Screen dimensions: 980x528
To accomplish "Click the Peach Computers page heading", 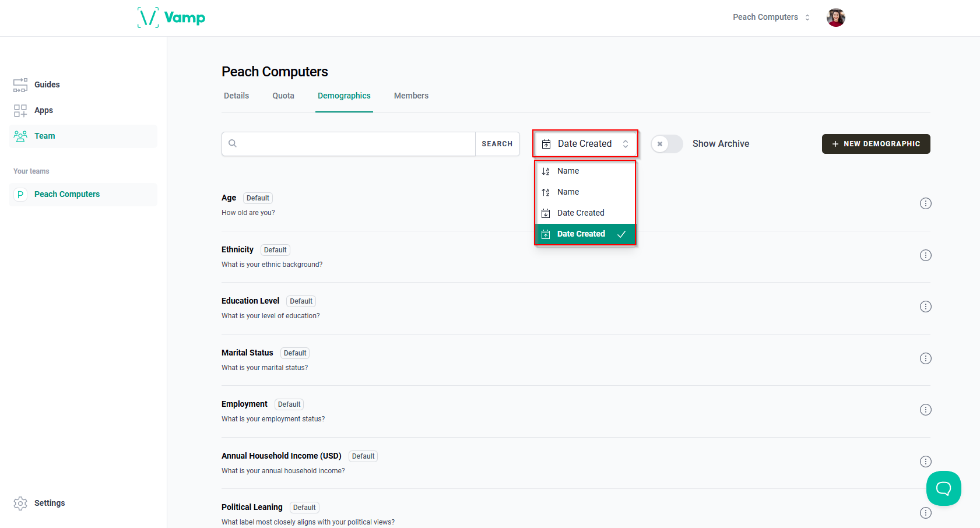I will coord(275,72).
